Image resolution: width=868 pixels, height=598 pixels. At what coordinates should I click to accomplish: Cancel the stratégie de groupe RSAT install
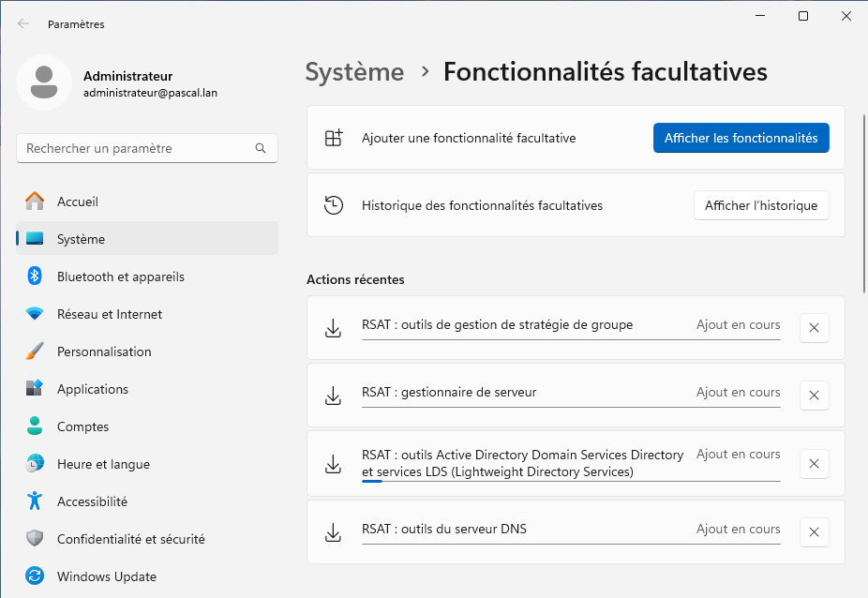[x=815, y=328]
